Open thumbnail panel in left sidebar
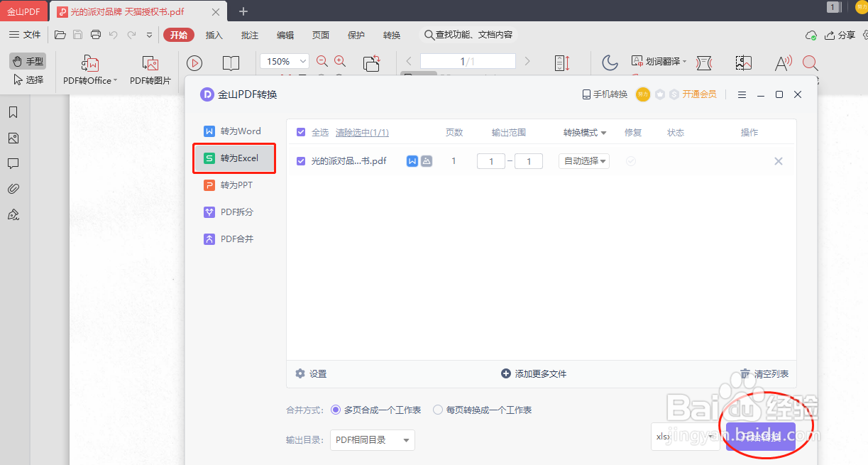This screenshot has height=465, width=868. (13, 138)
